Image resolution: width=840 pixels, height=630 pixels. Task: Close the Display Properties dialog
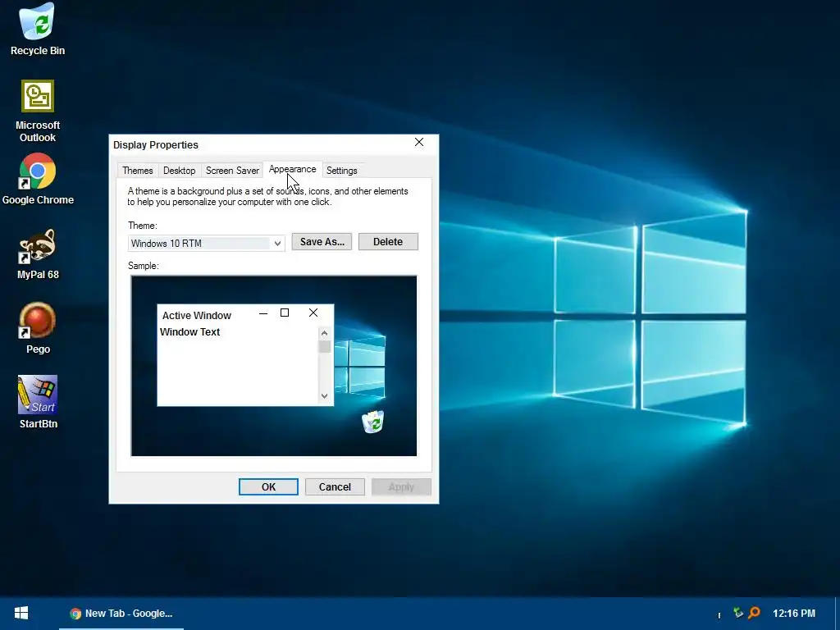[x=419, y=142]
